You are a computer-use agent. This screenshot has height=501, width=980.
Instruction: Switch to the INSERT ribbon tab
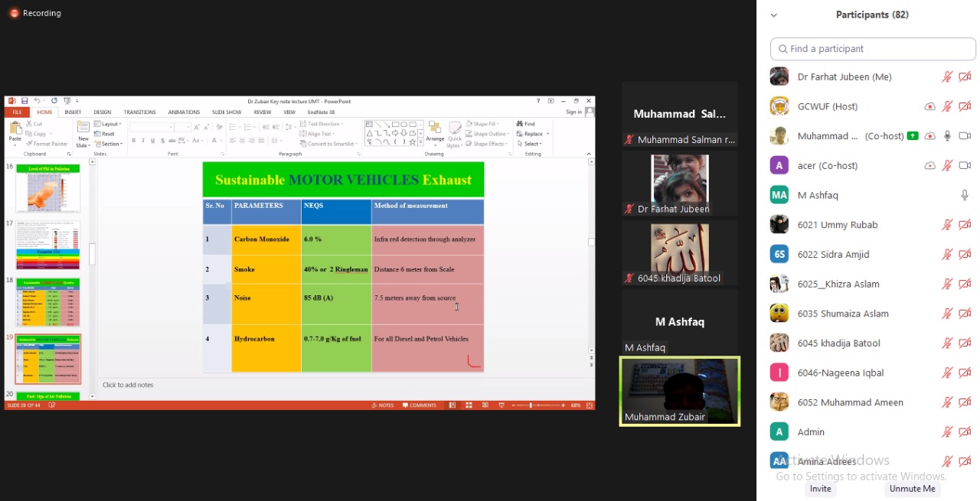click(x=73, y=112)
